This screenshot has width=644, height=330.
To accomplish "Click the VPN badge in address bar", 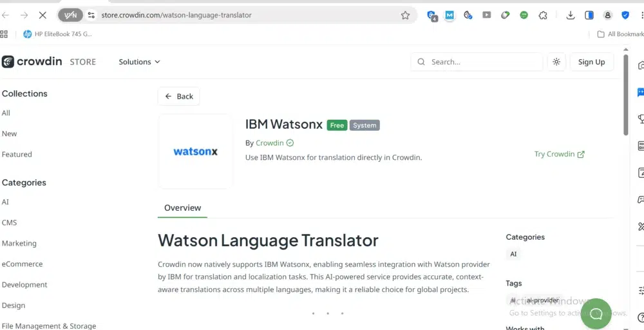I will 70,15.
